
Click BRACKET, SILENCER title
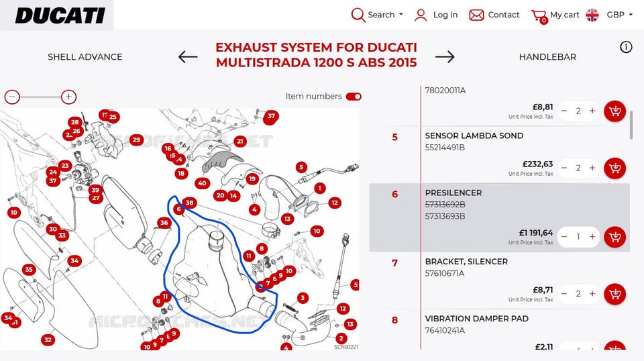(466, 262)
